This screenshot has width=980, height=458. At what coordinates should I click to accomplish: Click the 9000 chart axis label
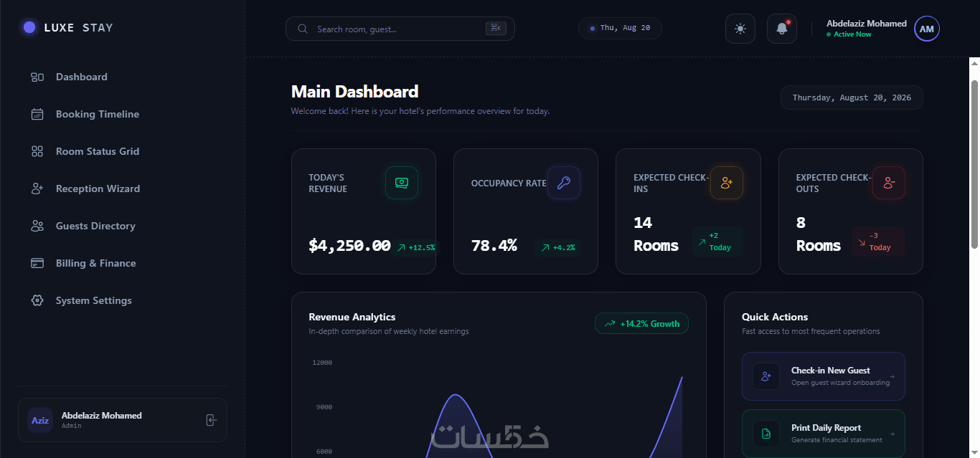pyautogui.click(x=324, y=407)
